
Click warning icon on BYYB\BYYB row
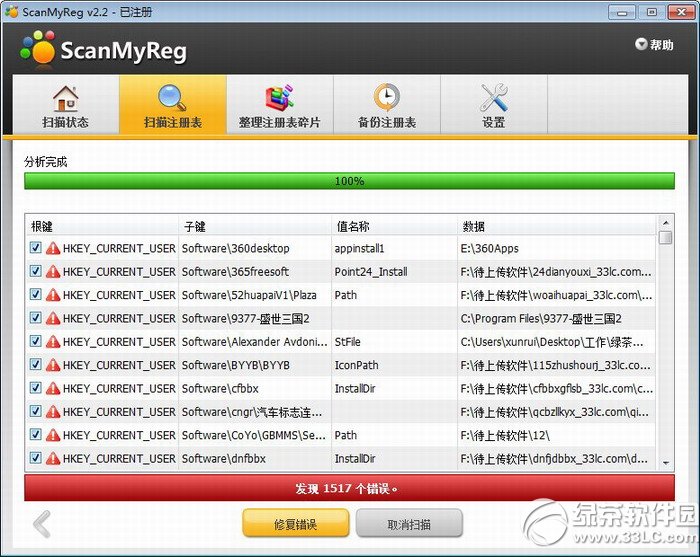(x=53, y=365)
